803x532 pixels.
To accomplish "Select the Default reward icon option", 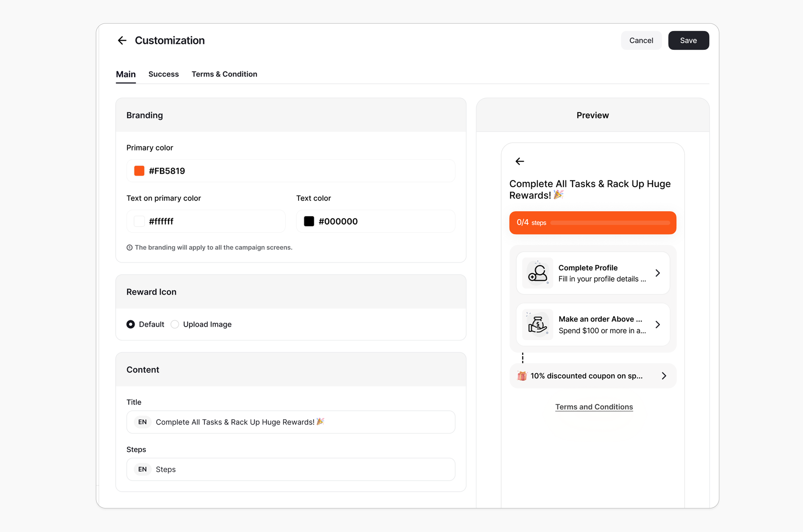I will point(131,324).
